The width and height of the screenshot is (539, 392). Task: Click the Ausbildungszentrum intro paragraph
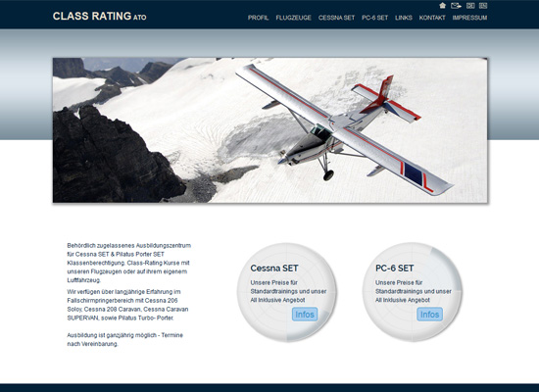tap(129, 263)
